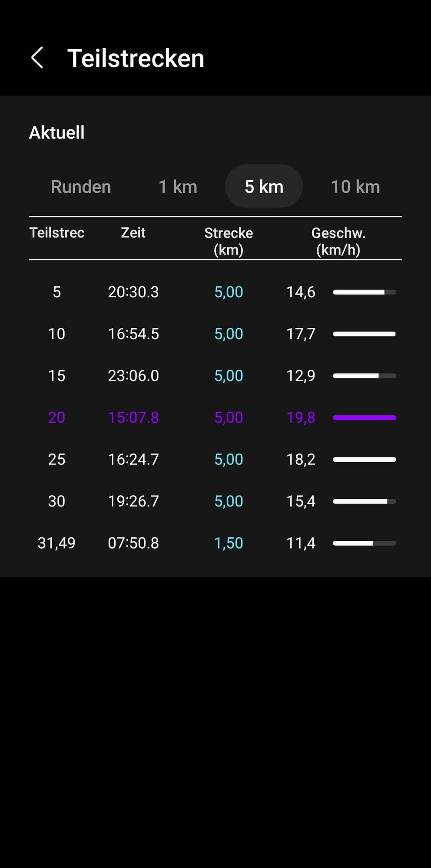Tap the purple highlighted speed bar
The image size is (431, 868).
(364, 418)
